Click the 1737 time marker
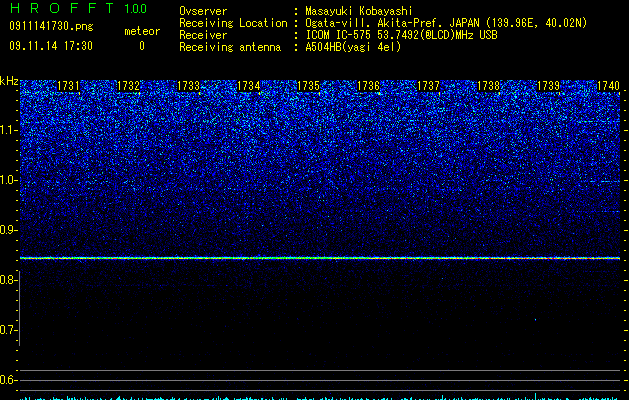The image size is (629, 400). pos(428,86)
